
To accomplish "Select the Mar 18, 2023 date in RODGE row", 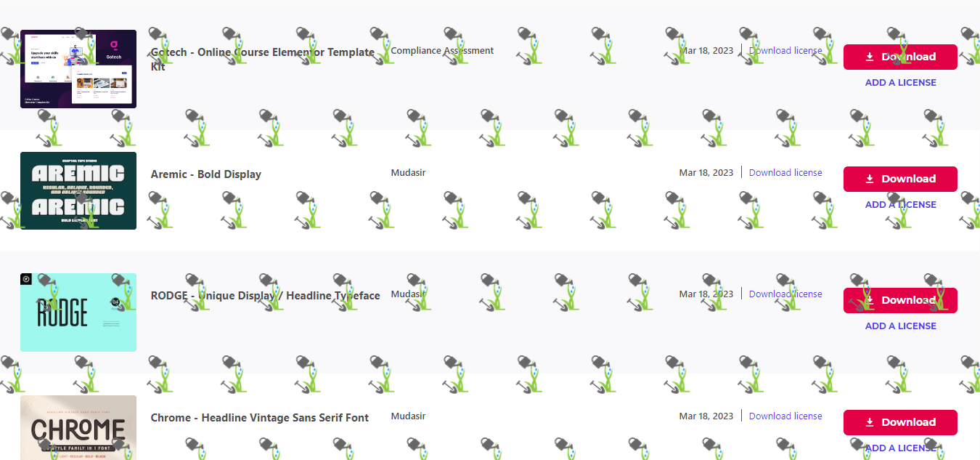I will 706,294.
